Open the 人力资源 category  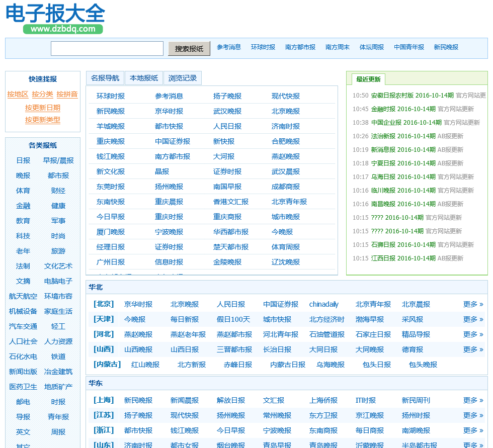coord(58,341)
